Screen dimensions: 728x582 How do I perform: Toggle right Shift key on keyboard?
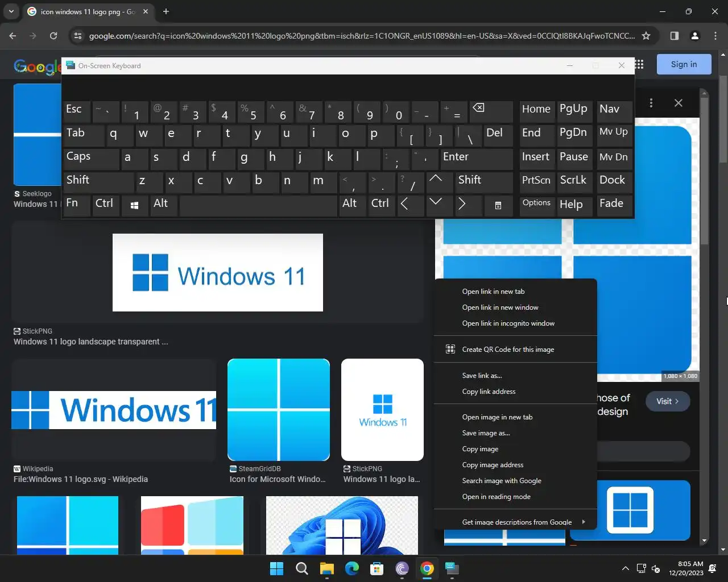(484, 182)
